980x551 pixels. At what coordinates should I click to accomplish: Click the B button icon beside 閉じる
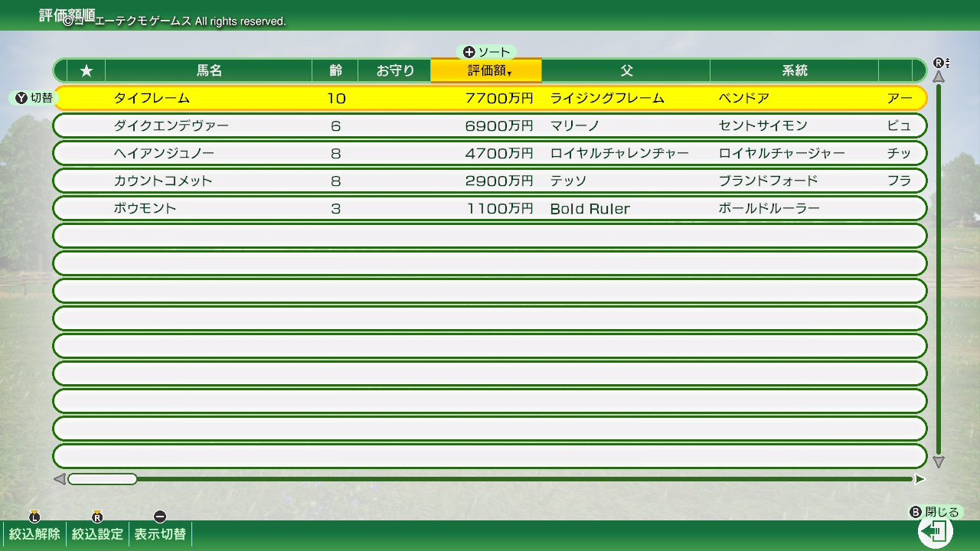pyautogui.click(x=916, y=512)
